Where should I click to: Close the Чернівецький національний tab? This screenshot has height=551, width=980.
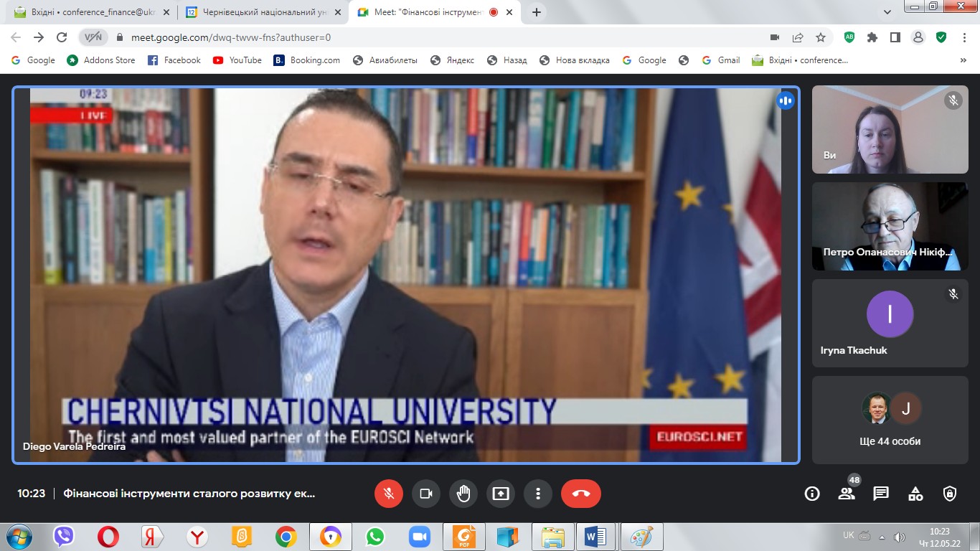338,12
